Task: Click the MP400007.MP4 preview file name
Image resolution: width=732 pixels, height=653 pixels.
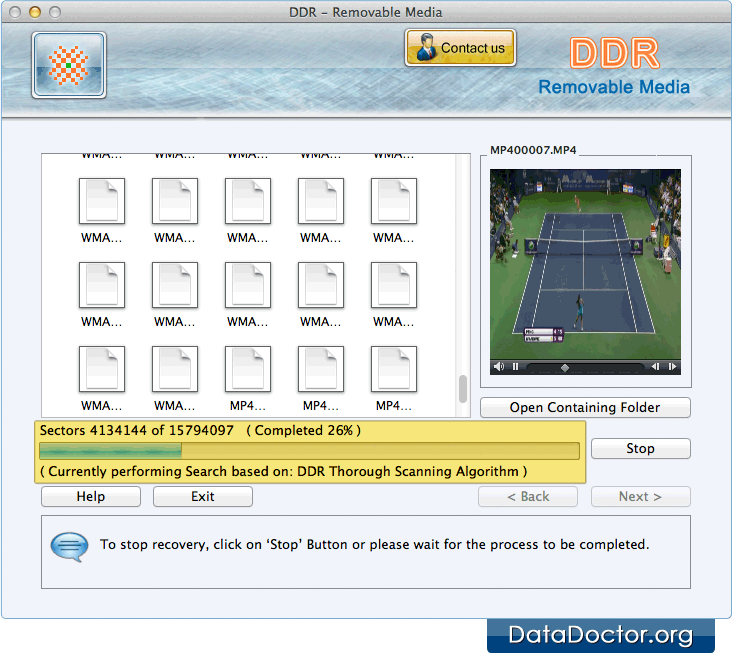Action: 533,150
